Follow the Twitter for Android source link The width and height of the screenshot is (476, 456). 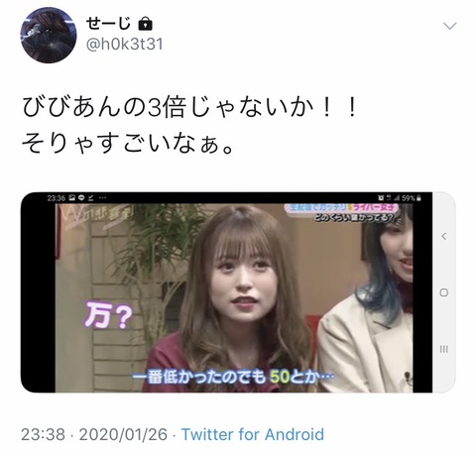coord(253,434)
